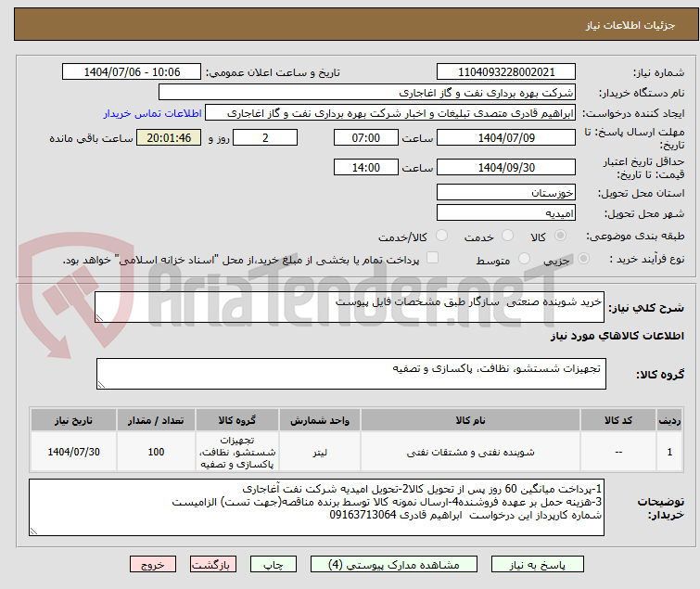The image size is (700, 589).
Task: Click the deadline time field 07:00
Action: [x=366, y=137]
